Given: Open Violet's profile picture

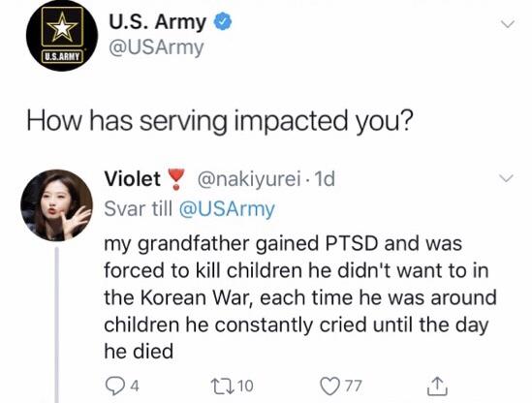Looking at the screenshot, I should point(56,205).
